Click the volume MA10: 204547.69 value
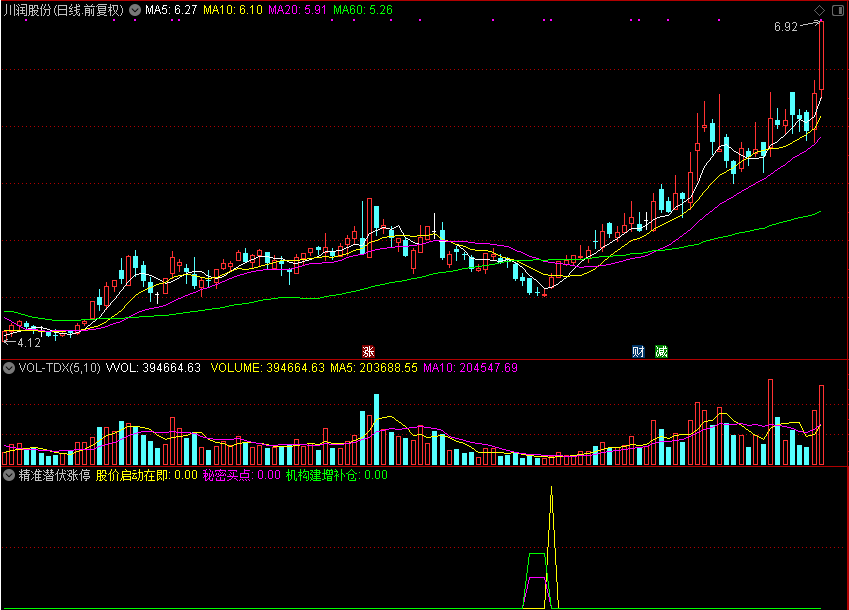 pyautogui.click(x=471, y=368)
